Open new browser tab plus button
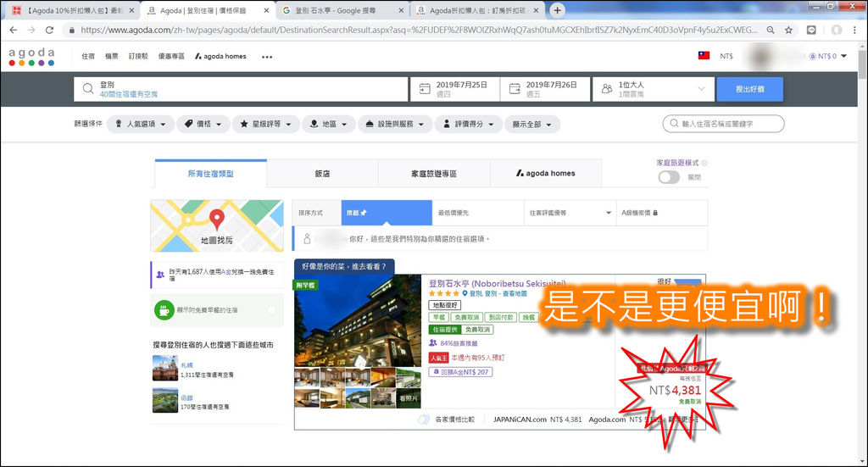 pyautogui.click(x=558, y=10)
